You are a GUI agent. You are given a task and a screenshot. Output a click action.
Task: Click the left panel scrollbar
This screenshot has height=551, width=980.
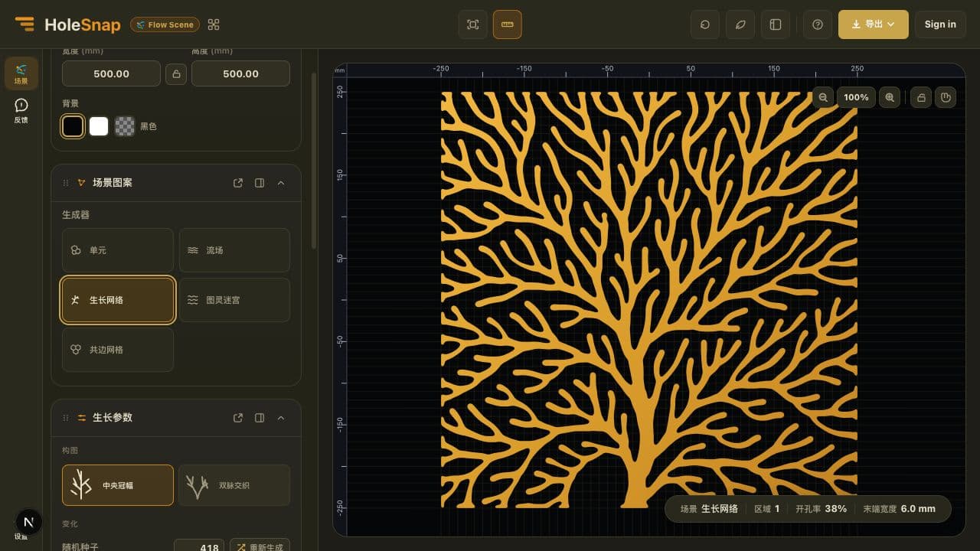click(314, 161)
